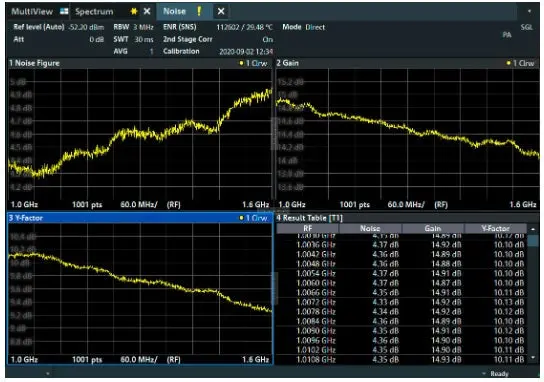Click the Ref level (Auto) -52.20 dBm field
The width and height of the screenshot is (544, 382).
coord(59,27)
